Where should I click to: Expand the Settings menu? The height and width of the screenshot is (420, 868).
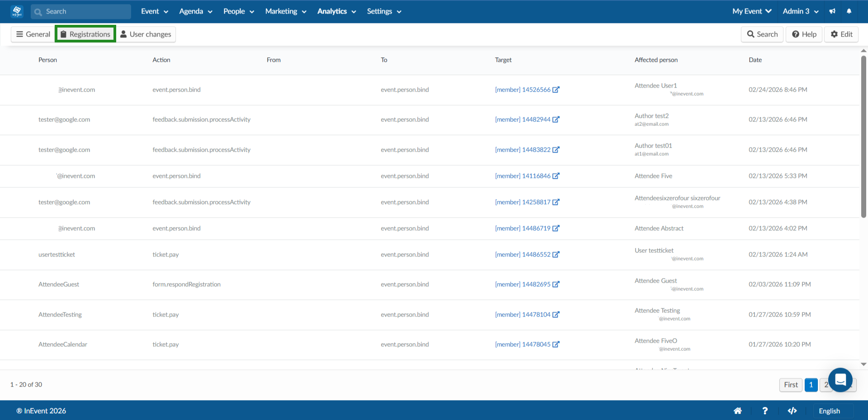click(384, 11)
